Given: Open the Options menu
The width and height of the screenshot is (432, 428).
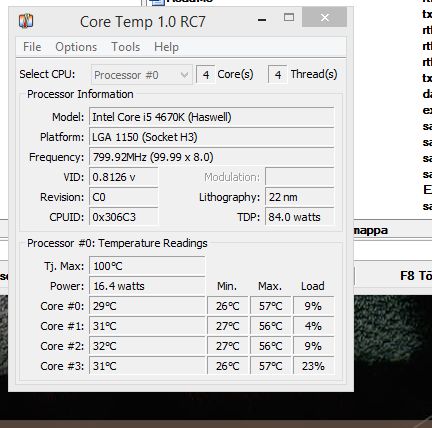Looking at the screenshot, I should point(76,47).
